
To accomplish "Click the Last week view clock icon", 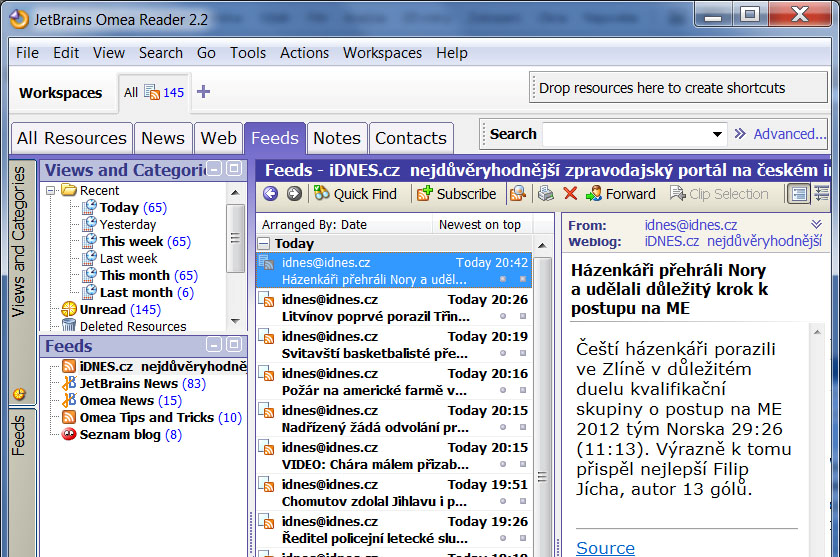I will (x=89, y=258).
